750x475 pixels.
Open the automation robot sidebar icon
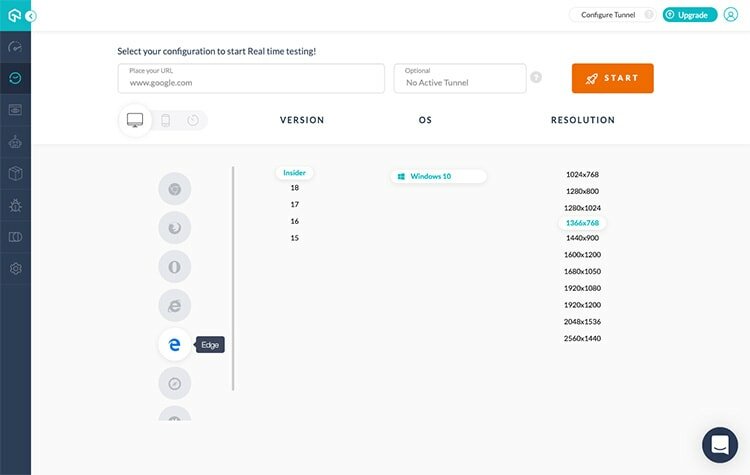coord(15,141)
